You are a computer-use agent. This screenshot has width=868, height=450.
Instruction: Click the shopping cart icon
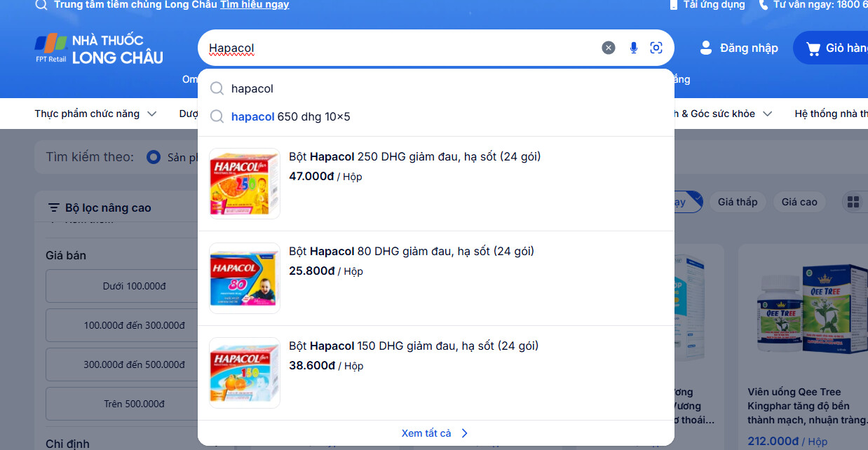[x=813, y=48]
